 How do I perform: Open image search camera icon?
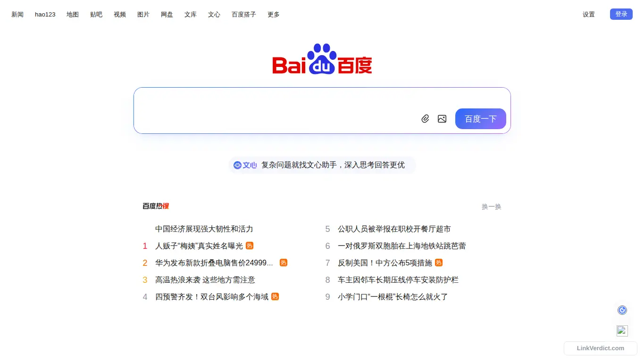(x=442, y=119)
